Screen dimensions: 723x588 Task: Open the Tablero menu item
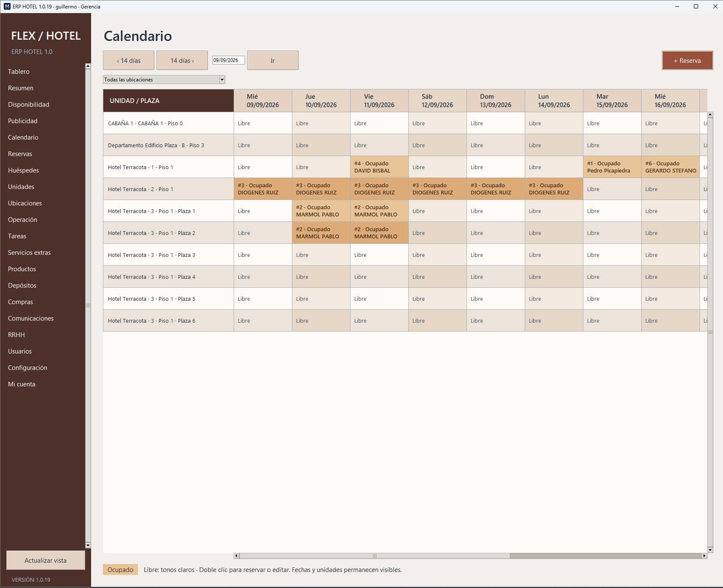click(x=19, y=72)
